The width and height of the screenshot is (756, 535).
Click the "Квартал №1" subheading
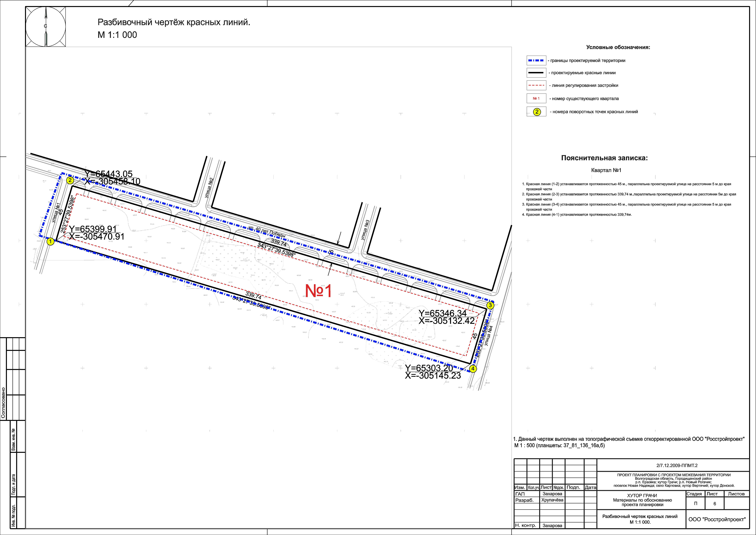606,170
